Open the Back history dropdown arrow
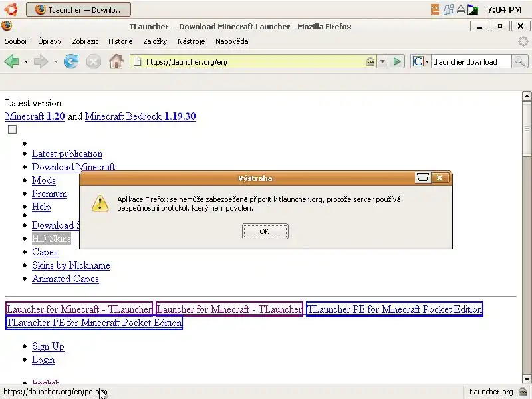Image resolution: width=532 pixels, height=399 pixels. (26, 62)
